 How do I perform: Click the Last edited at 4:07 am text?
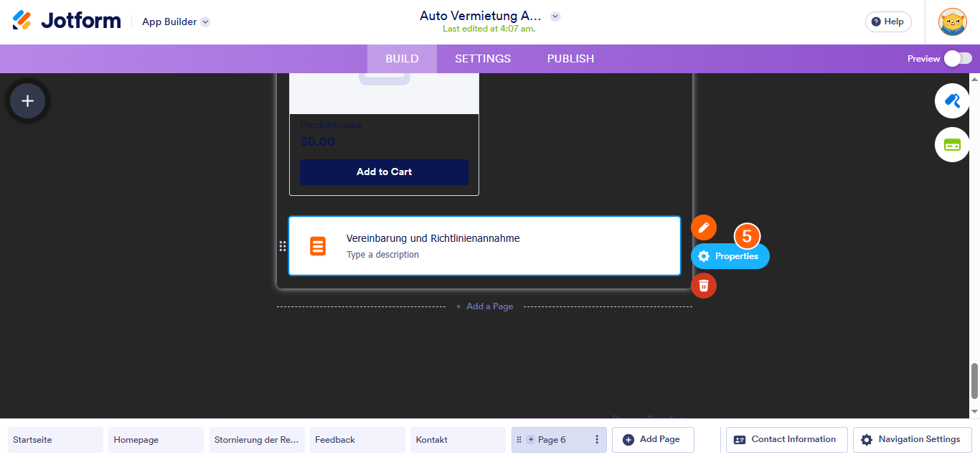click(x=489, y=29)
